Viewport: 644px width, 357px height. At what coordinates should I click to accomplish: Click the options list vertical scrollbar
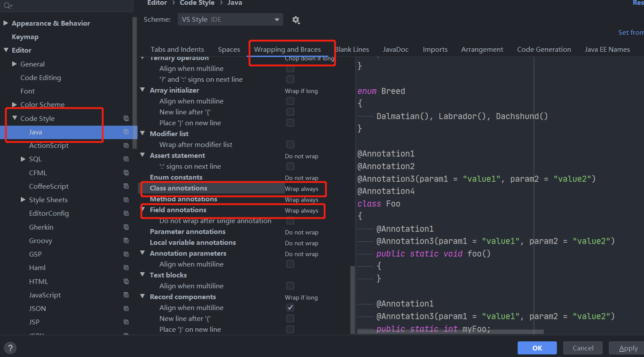pos(352,300)
